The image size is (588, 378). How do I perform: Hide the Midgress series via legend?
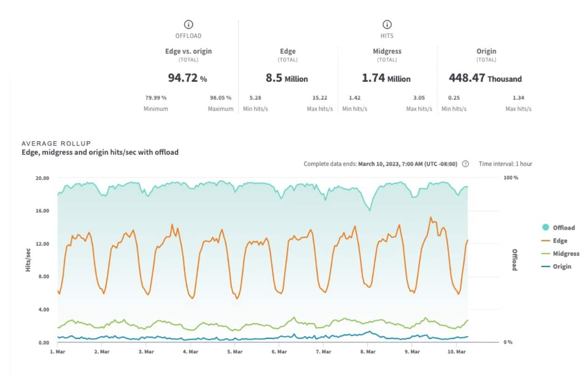click(566, 253)
